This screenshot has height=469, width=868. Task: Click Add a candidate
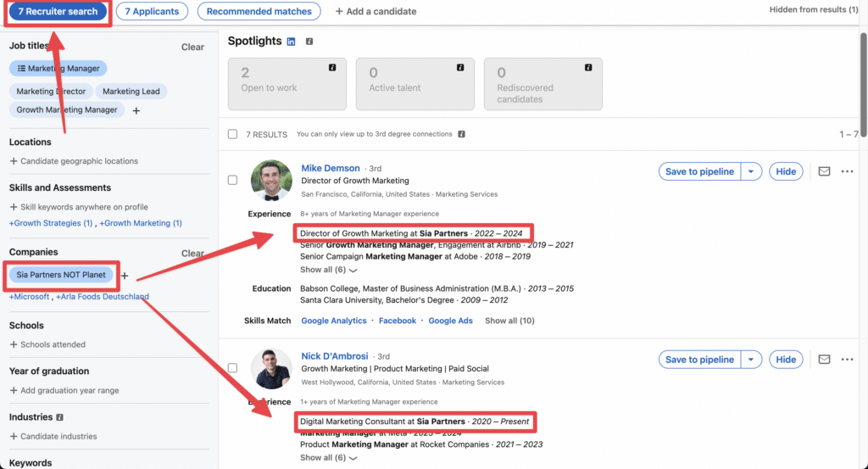376,11
